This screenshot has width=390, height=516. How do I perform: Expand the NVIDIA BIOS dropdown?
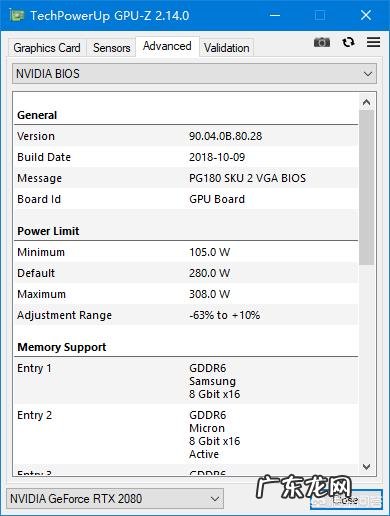point(194,74)
